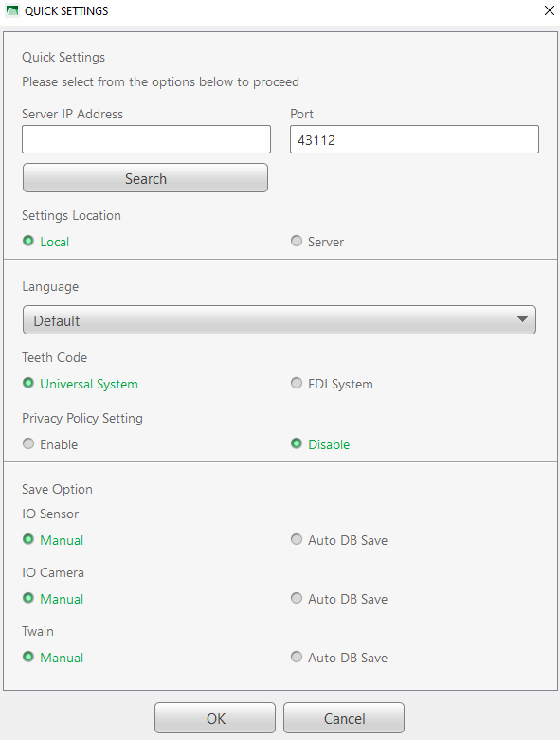The height and width of the screenshot is (740, 560).
Task: Open the Language dropdown
Action: 280,320
